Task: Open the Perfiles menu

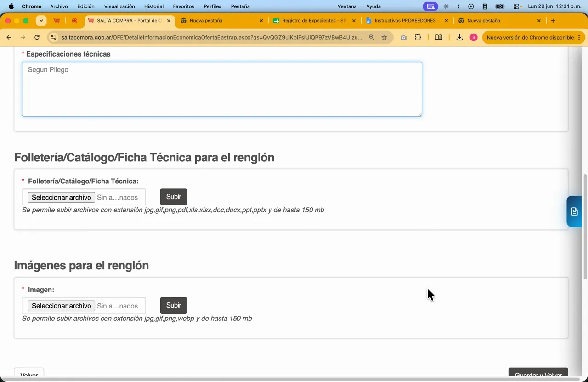Action: pos(213,6)
